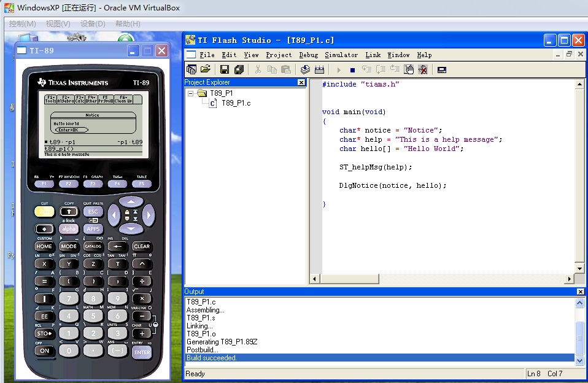Close the Output panel
This screenshot has height=383, width=588.
581,292
